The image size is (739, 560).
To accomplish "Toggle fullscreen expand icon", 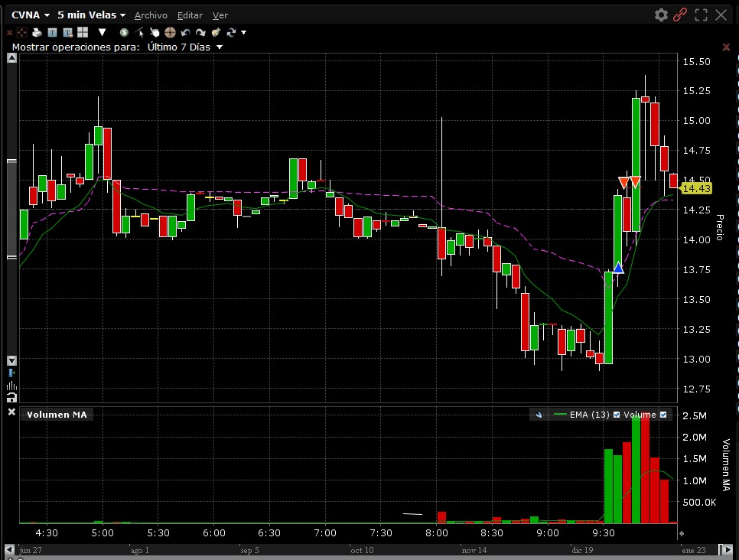I will [x=701, y=15].
